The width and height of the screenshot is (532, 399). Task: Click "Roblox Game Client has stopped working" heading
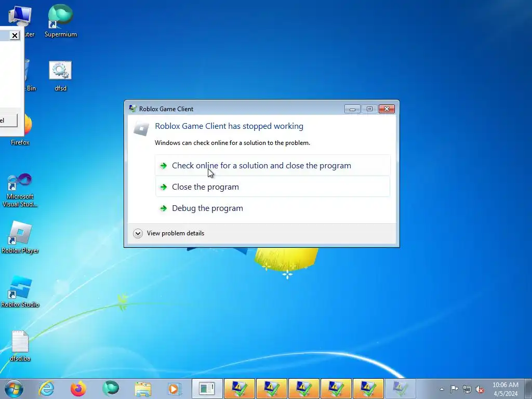[x=229, y=126]
